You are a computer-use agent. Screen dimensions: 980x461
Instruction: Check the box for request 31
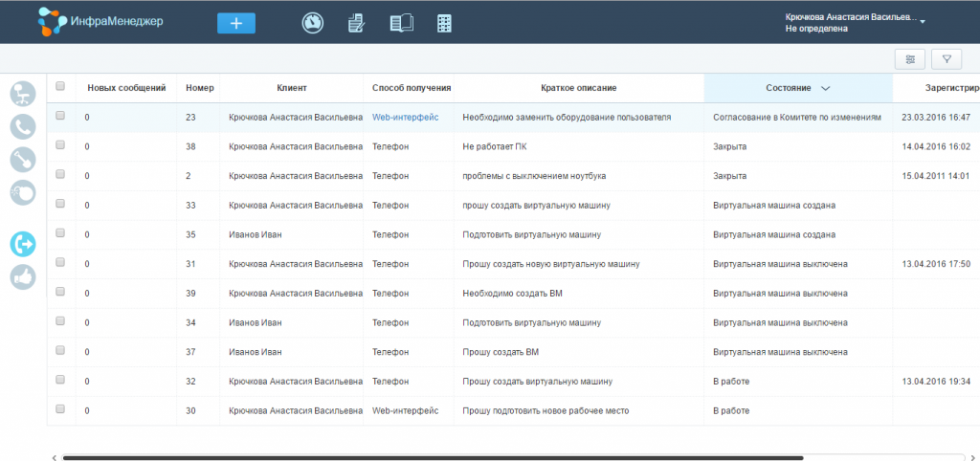tap(60, 262)
